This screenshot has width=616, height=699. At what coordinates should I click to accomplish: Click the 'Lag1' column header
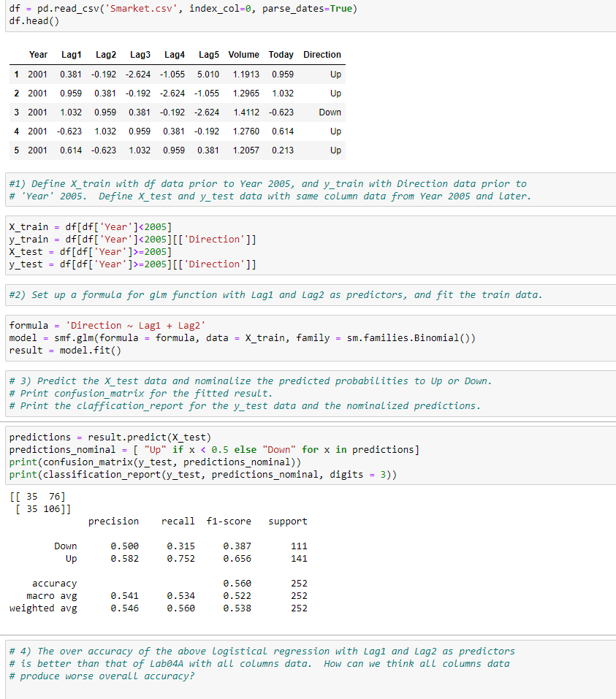click(72, 54)
